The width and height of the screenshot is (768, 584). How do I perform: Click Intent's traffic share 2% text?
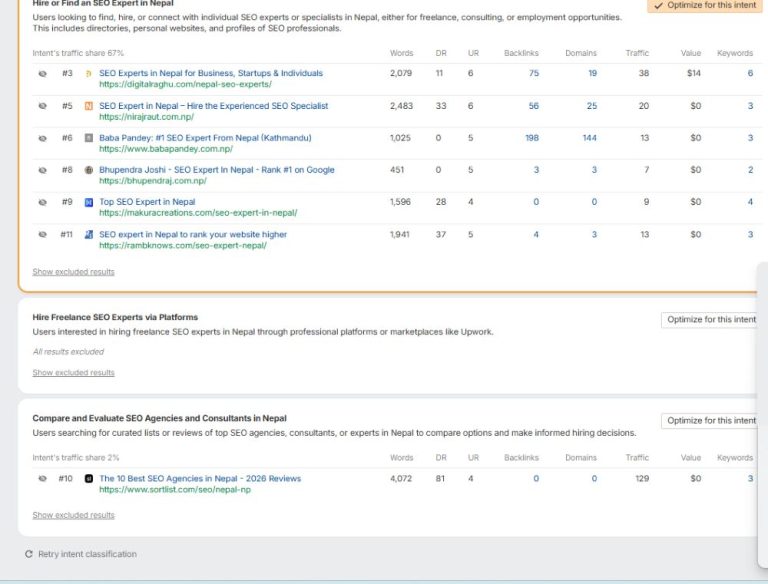pos(76,458)
